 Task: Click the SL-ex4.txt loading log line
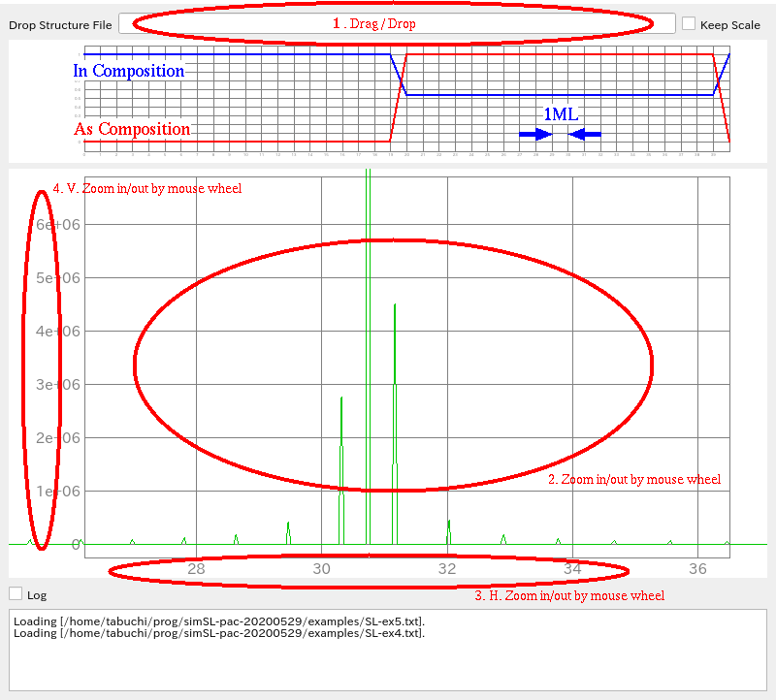point(219,633)
